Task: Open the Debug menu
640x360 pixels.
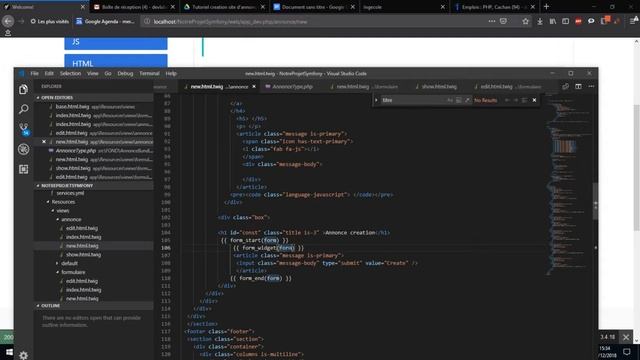Action: click(125, 73)
